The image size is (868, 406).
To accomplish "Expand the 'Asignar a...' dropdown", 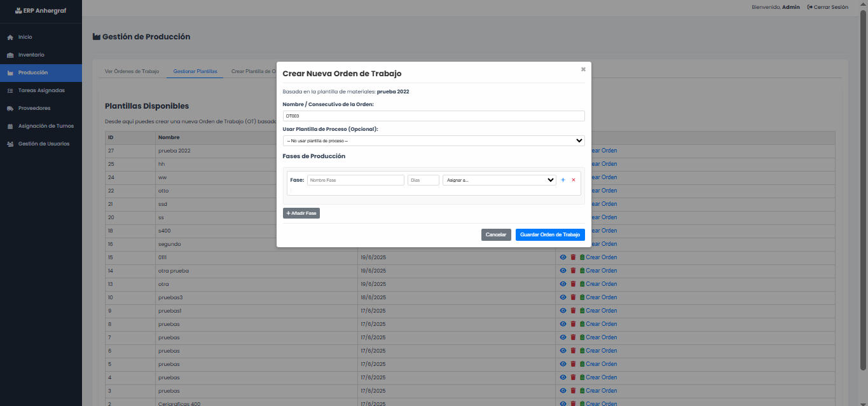I will pos(499,180).
